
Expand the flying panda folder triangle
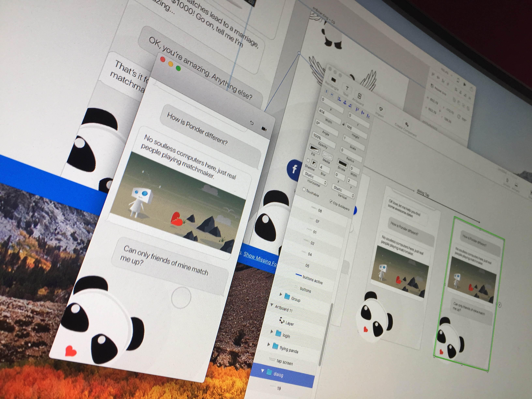[x=269, y=344]
